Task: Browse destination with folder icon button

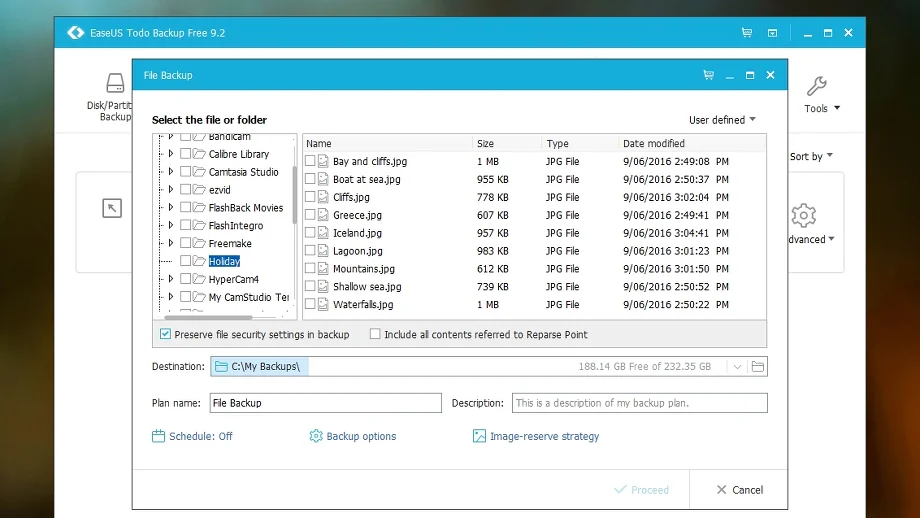Action: [x=757, y=367]
